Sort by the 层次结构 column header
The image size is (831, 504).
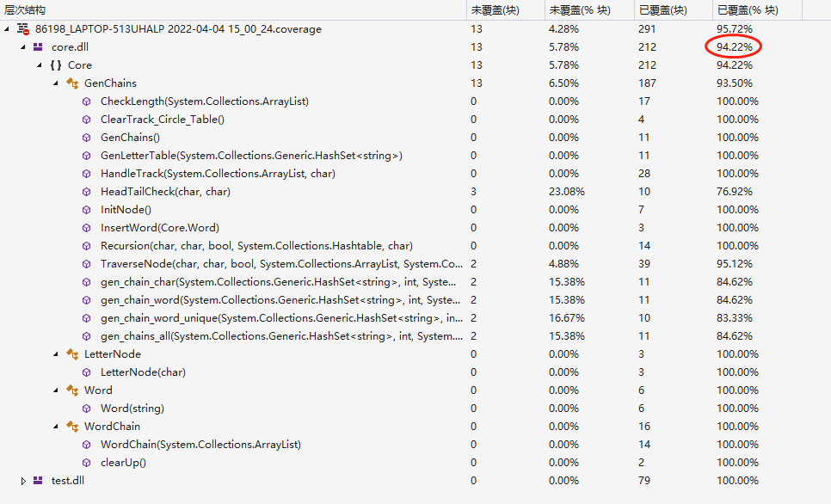[233, 10]
